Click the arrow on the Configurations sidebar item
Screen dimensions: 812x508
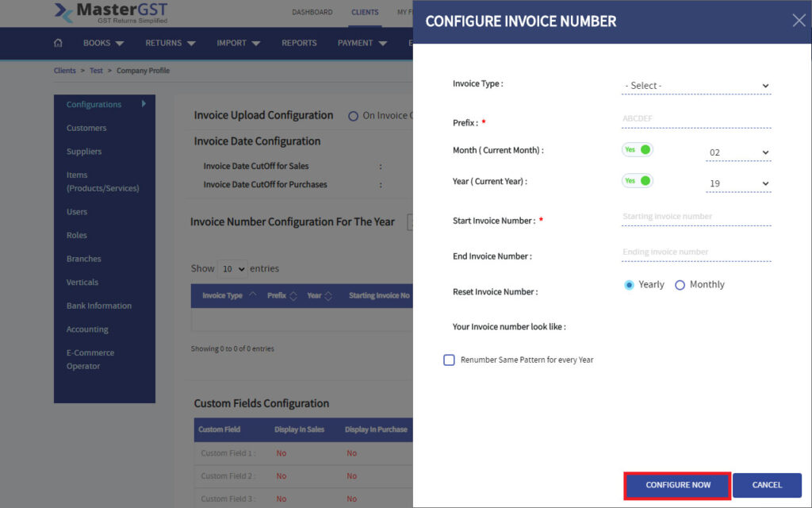point(144,103)
